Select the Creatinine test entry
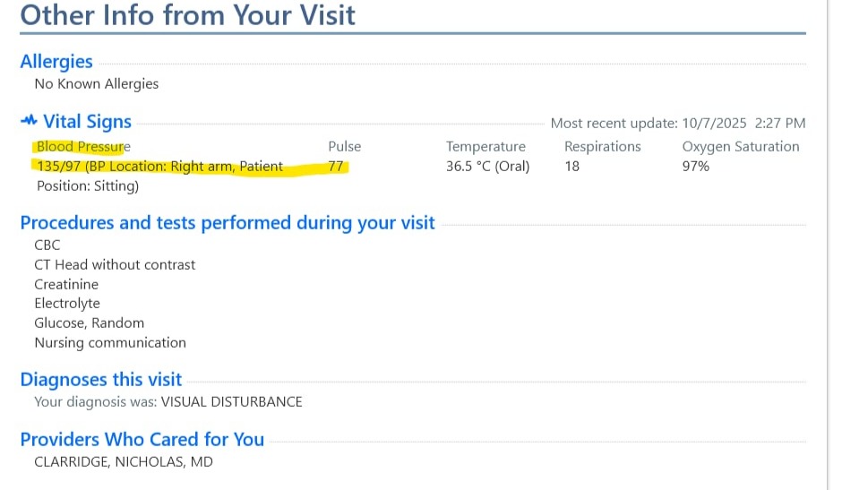Viewport: 868px width, 490px height. (x=66, y=284)
